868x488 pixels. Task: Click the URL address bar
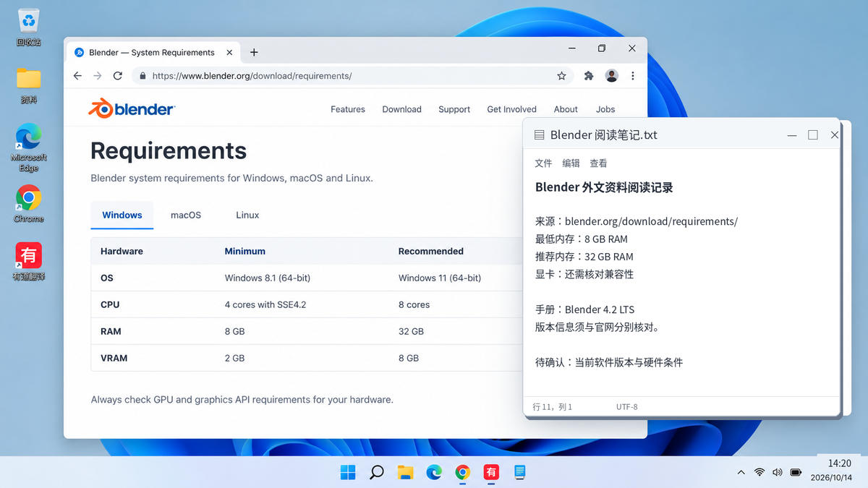(x=354, y=76)
